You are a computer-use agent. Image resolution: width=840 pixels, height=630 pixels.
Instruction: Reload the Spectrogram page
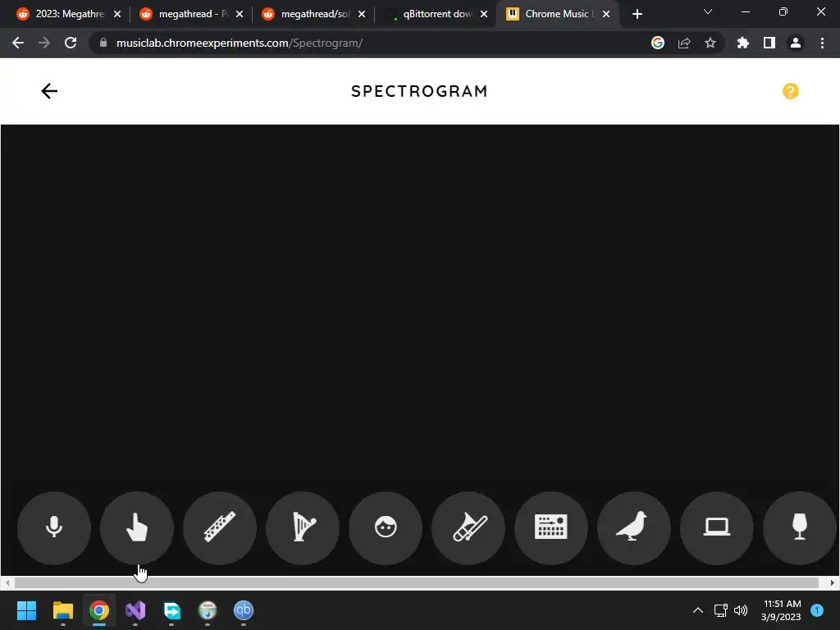tap(71, 43)
